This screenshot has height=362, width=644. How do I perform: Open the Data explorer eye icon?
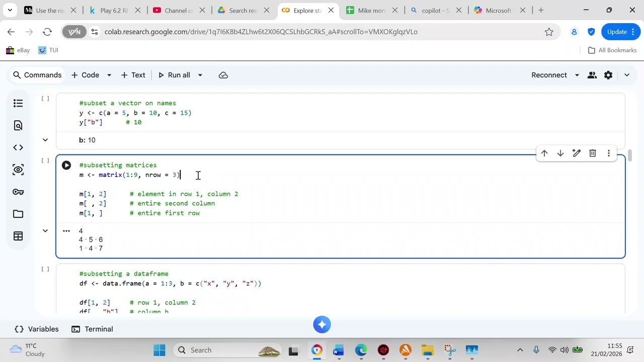coord(18,169)
